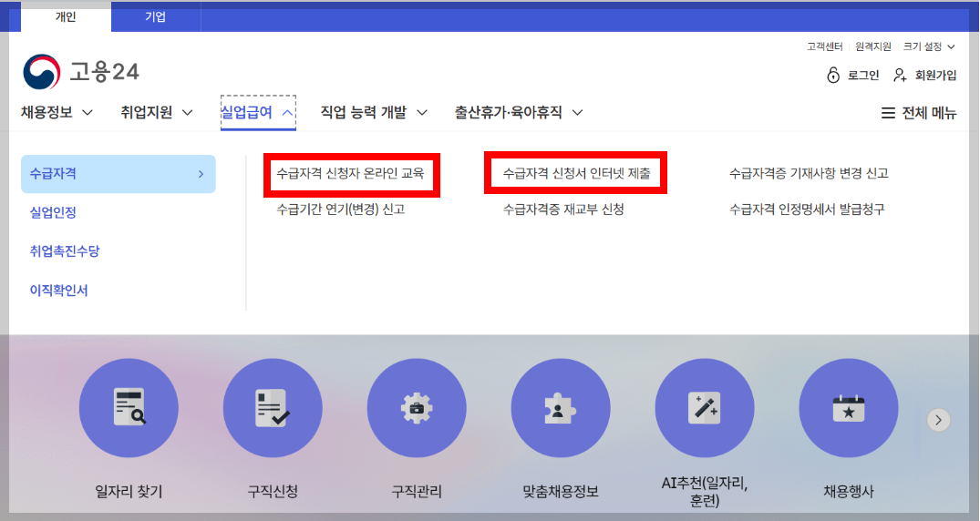Click the AI추천(일자리, 훈련) label
Viewport: 980px width, 521px height.
click(705, 492)
